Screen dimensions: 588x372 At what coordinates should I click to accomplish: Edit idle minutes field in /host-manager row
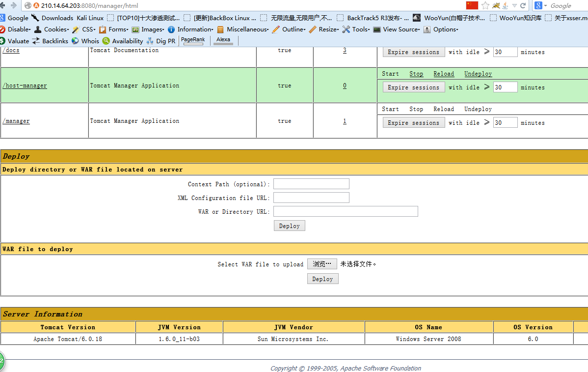pos(505,87)
